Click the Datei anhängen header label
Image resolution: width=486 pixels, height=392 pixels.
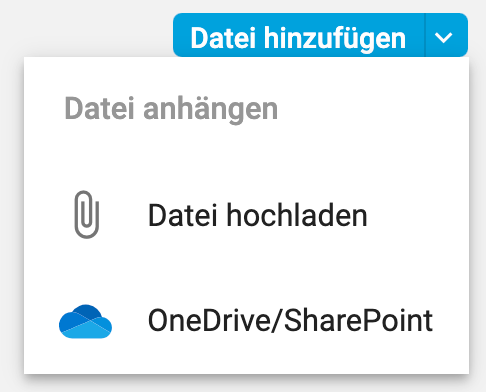(171, 109)
